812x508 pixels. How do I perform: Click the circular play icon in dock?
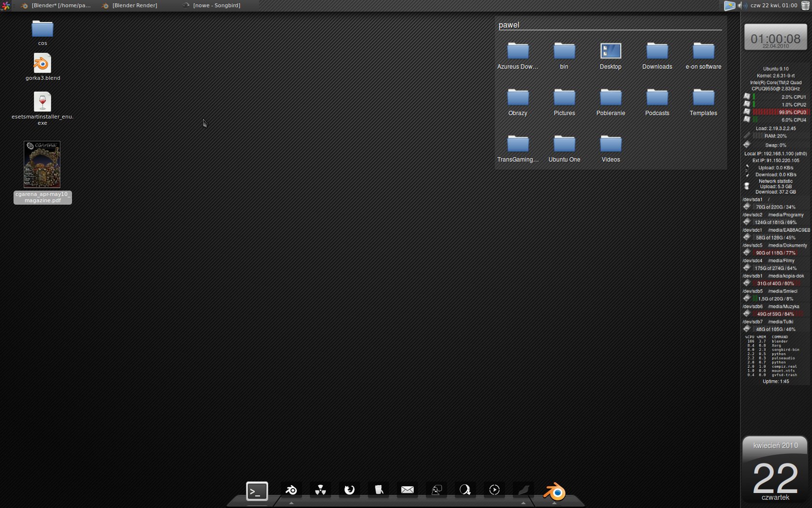[x=494, y=490]
